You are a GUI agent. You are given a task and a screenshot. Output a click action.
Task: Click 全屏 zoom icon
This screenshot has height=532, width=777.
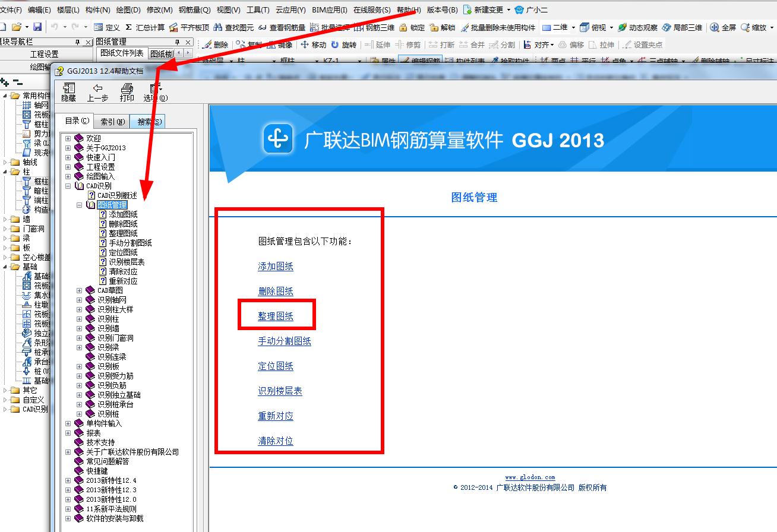pos(723,27)
